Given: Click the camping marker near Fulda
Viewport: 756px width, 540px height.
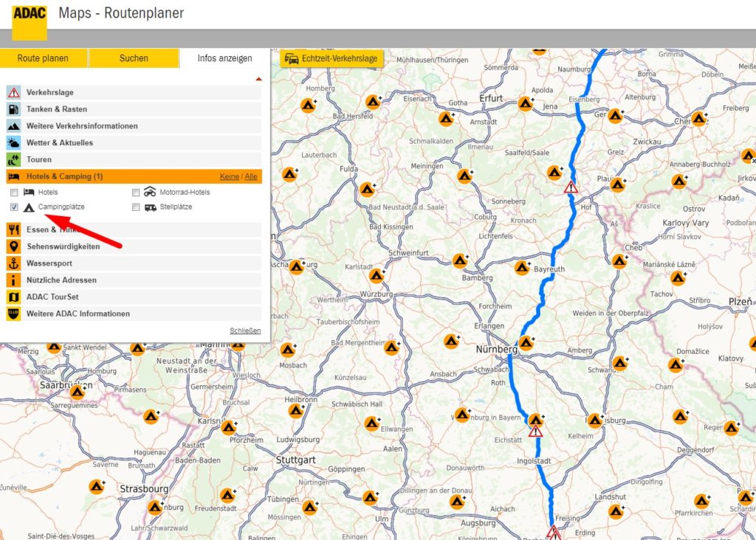Looking at the screenshot, I should click(367, 190).
